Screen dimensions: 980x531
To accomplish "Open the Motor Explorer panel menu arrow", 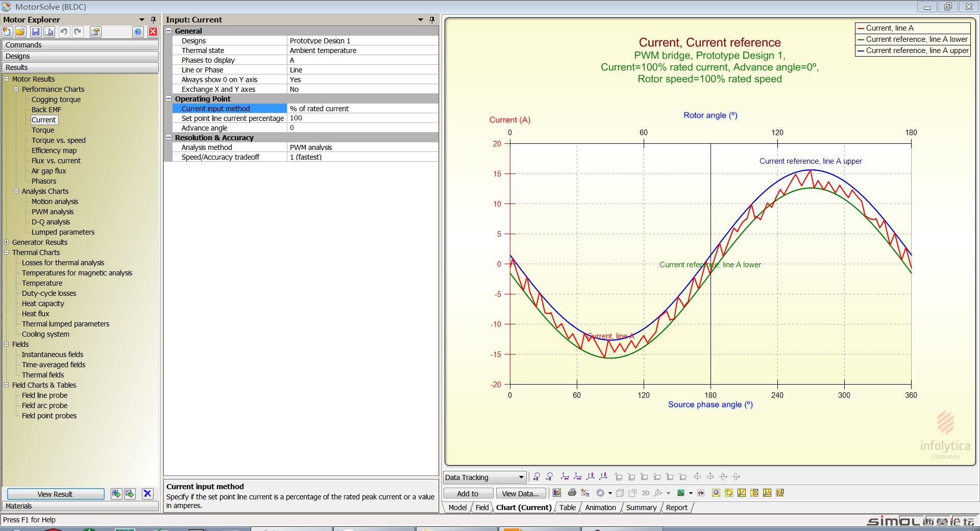I will 142,19.
